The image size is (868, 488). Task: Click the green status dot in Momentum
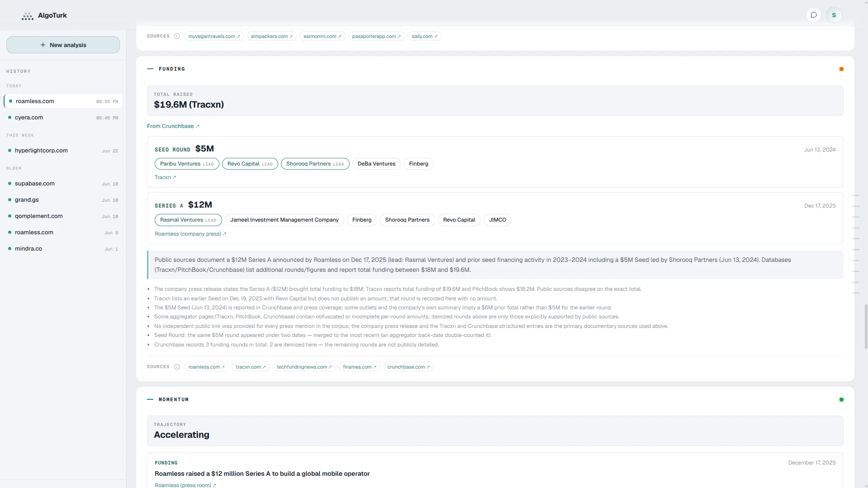coord(841,400)
